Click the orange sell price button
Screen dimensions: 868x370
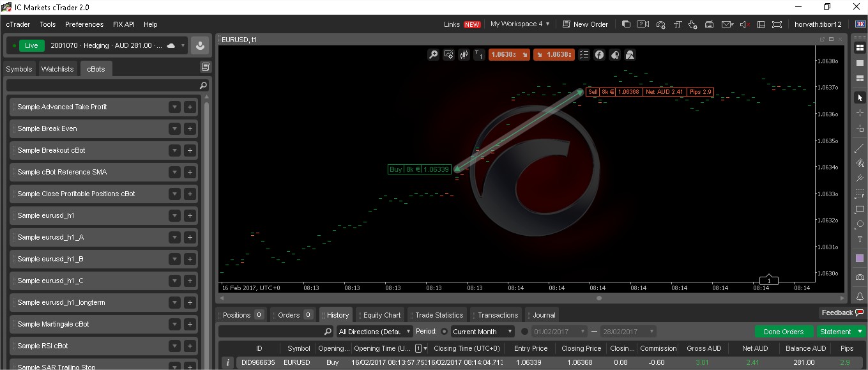point(509,55)
